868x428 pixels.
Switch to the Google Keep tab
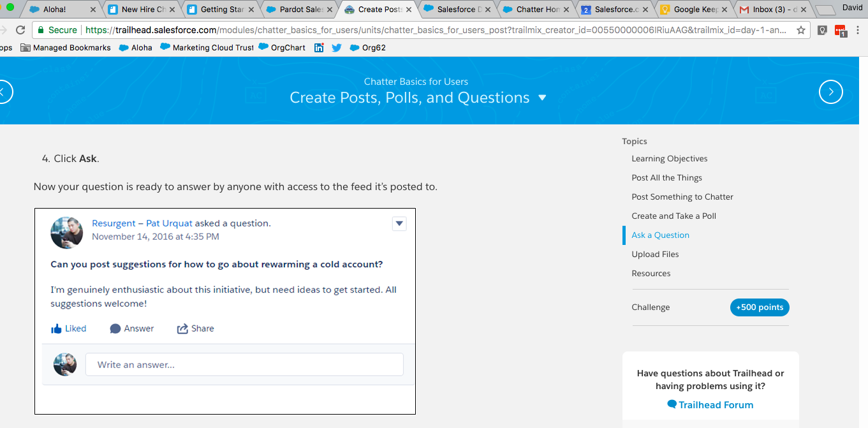coord(695,10)
